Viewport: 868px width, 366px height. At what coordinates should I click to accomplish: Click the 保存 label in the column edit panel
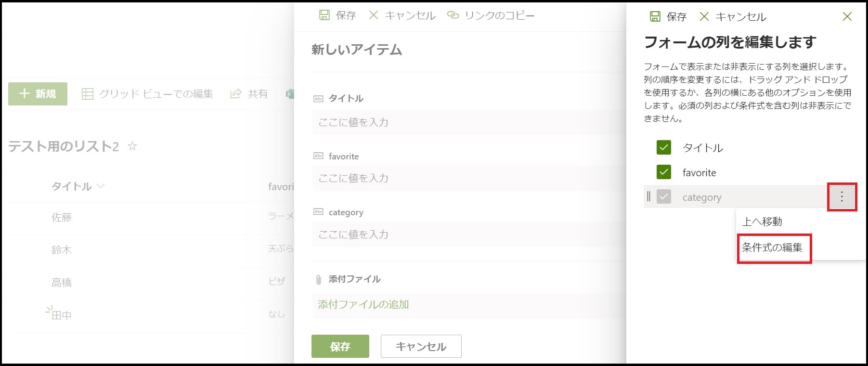coord(676,17)
